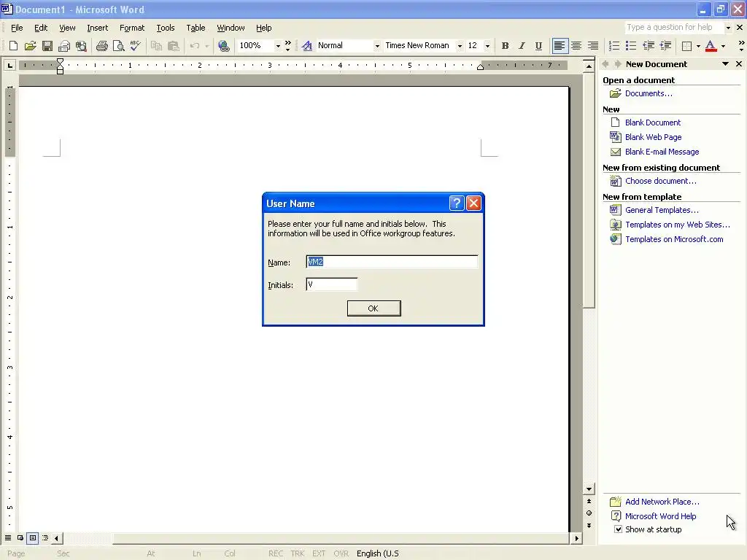Viewport: 747px width, 560px height.
Task: Click the Save floppy disk icon
Action: 47,46
